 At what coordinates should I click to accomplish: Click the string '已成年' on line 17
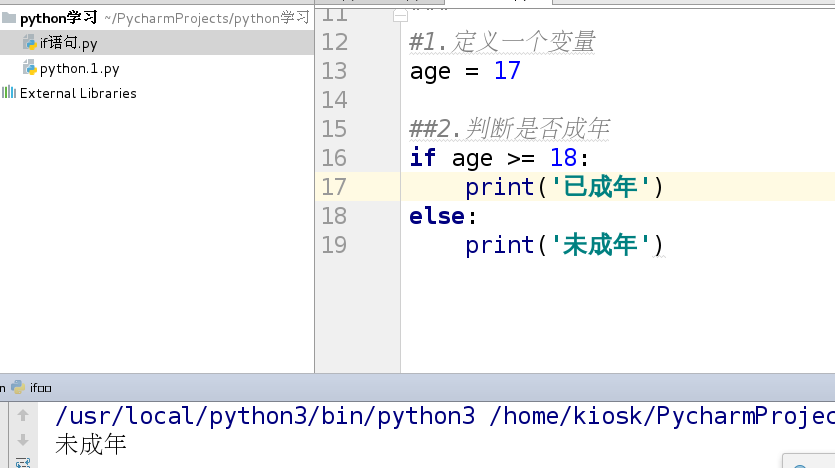tap(600, 187)
